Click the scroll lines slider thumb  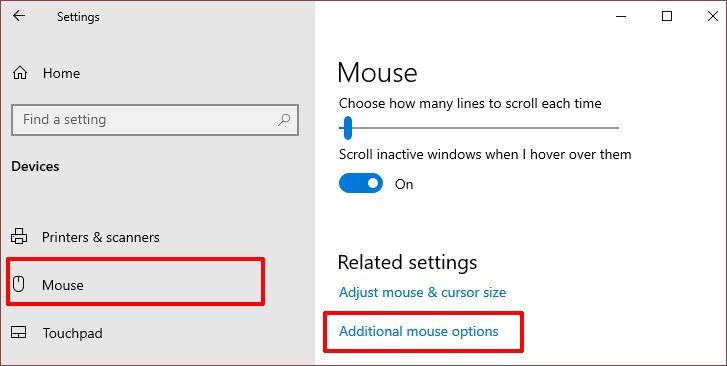point(348,128)
